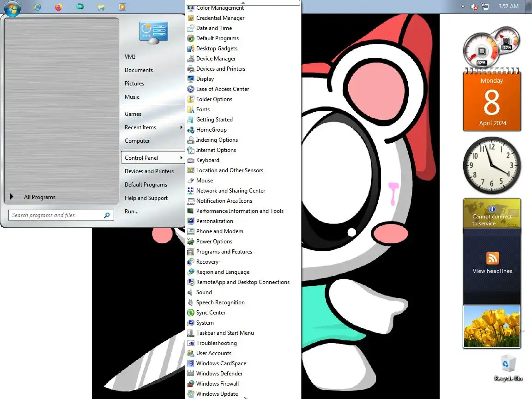Click the muted volume tray icon

[474, 6]
